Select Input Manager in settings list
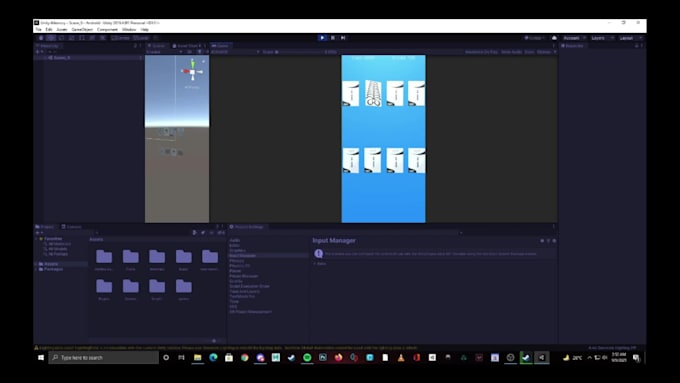Viewport: 680px width, 383px height. (243, 256)
